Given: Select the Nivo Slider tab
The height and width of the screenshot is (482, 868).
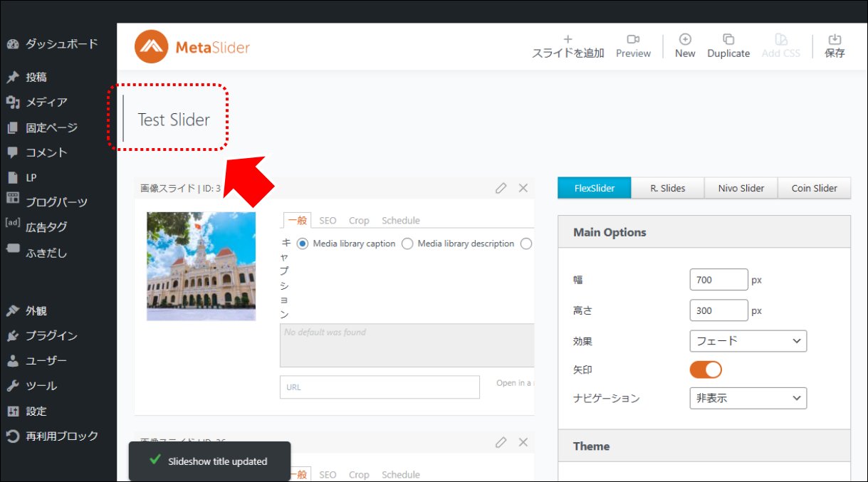Looking at the screenshot, I should 741,188.
